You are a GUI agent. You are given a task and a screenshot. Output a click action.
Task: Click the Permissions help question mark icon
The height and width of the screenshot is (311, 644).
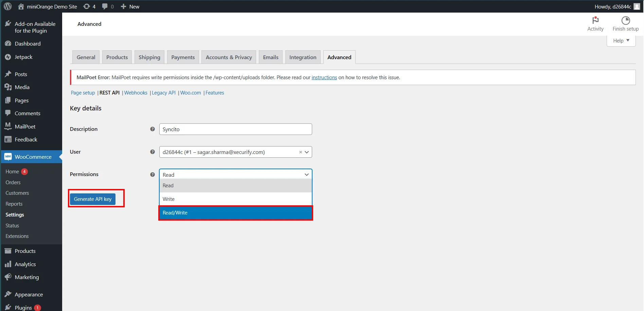[152, 174]
